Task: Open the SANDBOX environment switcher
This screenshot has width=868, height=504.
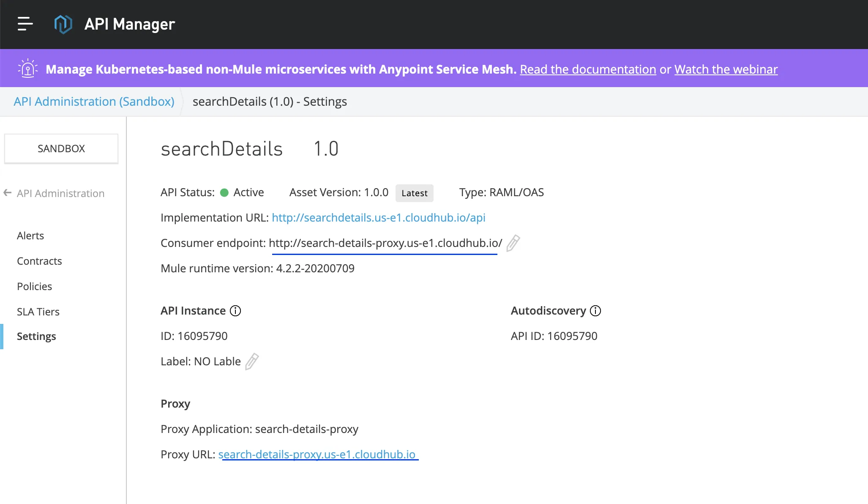Action: tap(61, 148)
